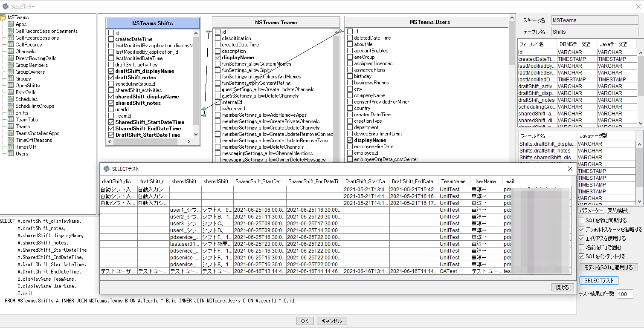Click the PstnCalls table icon
The image size is (644, 328).
[x=11, y=92]
